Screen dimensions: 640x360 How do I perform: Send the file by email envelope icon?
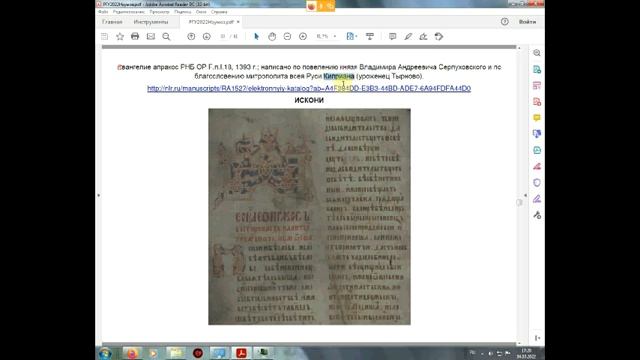pyautogui.click(x=151, y=37)
